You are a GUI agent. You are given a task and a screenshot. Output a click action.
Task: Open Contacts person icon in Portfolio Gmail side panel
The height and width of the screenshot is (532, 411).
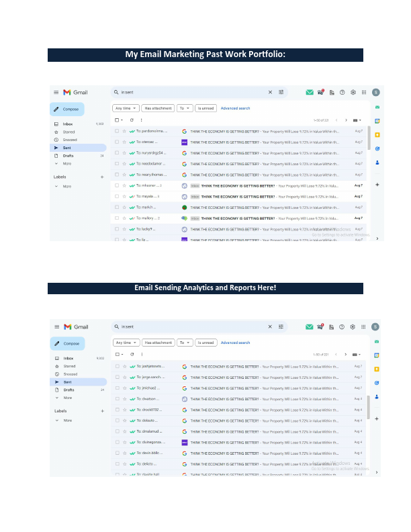[x=377, y=163]
